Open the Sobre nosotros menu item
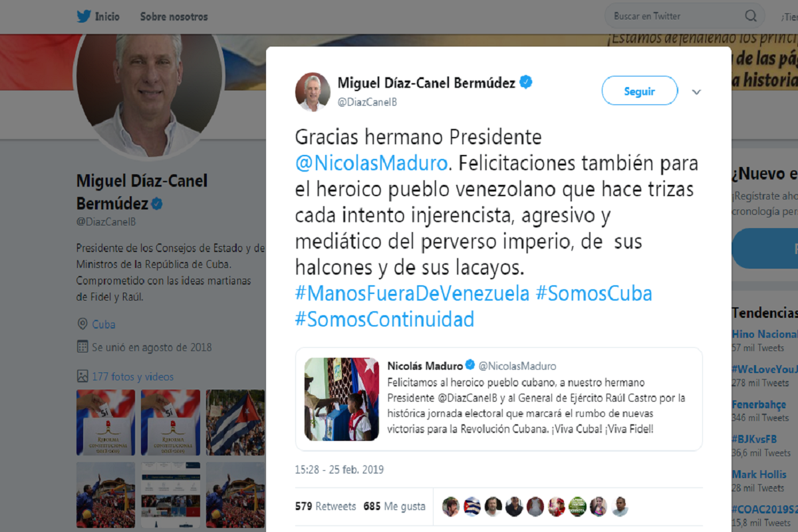Screen dimensions: 798x532 (x=174, y=17)
